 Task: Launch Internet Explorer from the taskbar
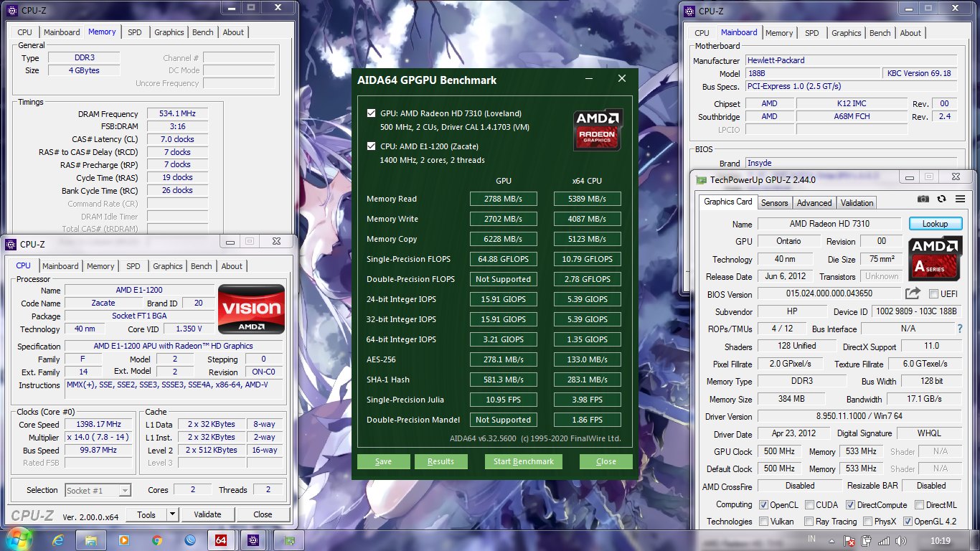(57, 540)
